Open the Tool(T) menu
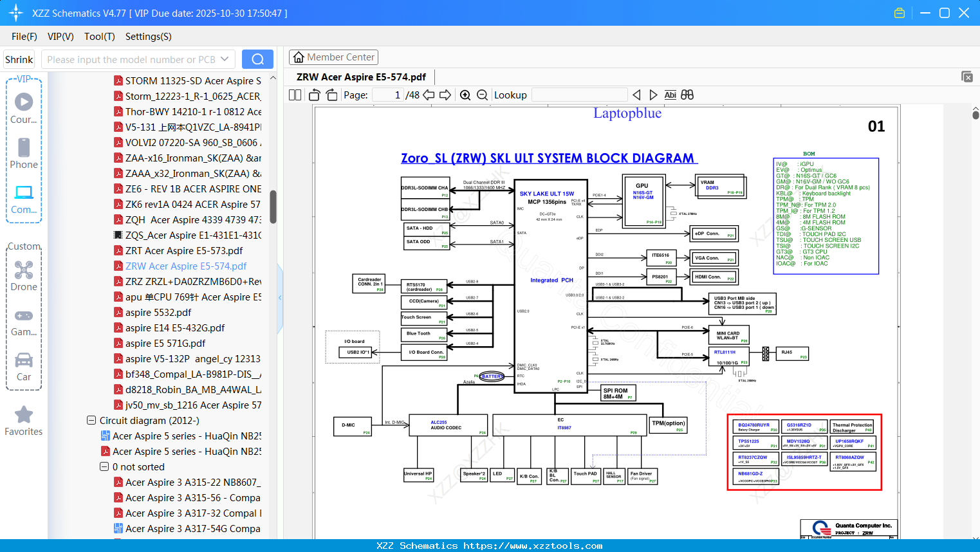The height and width of the screenshot is (552, 980). [99, 37]
